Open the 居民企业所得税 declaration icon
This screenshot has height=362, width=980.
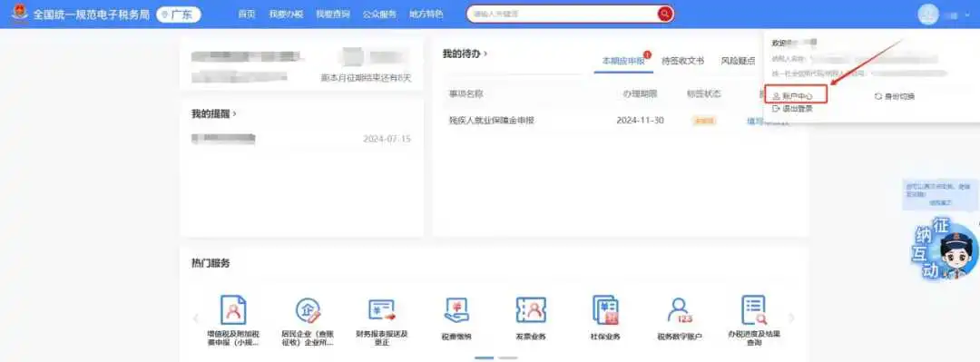[308, 310]
